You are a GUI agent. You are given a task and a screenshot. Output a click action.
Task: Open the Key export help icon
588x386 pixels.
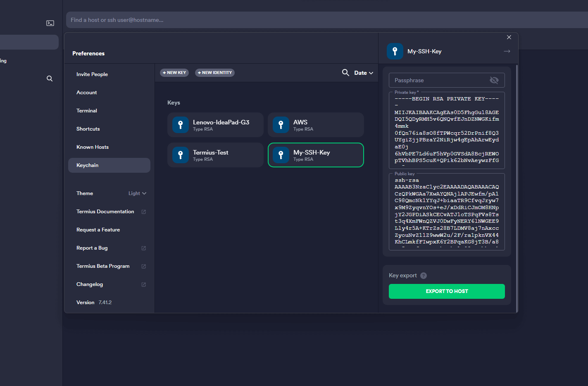pyautogui.click(x=424, y=275)
